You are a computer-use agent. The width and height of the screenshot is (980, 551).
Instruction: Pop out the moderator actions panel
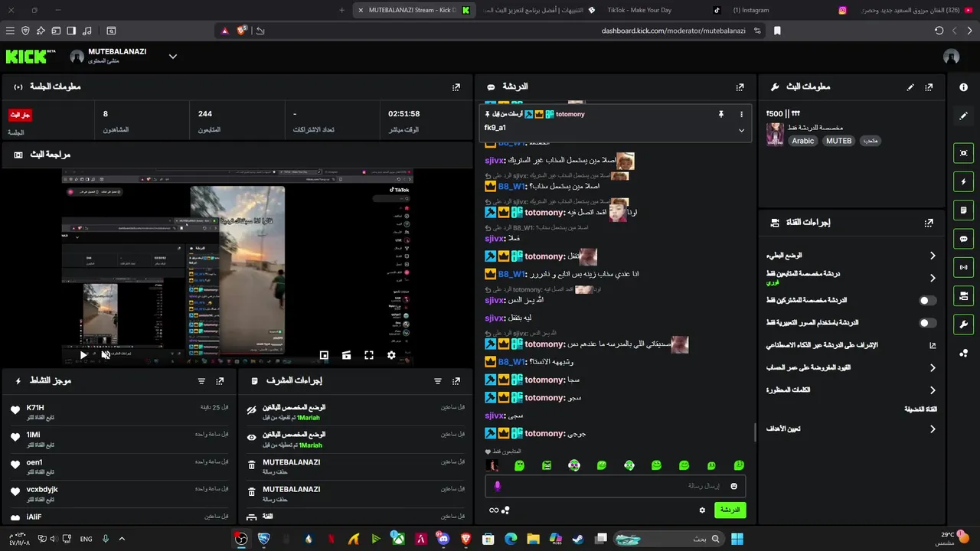pyautogui.click(x=456, y=380)
